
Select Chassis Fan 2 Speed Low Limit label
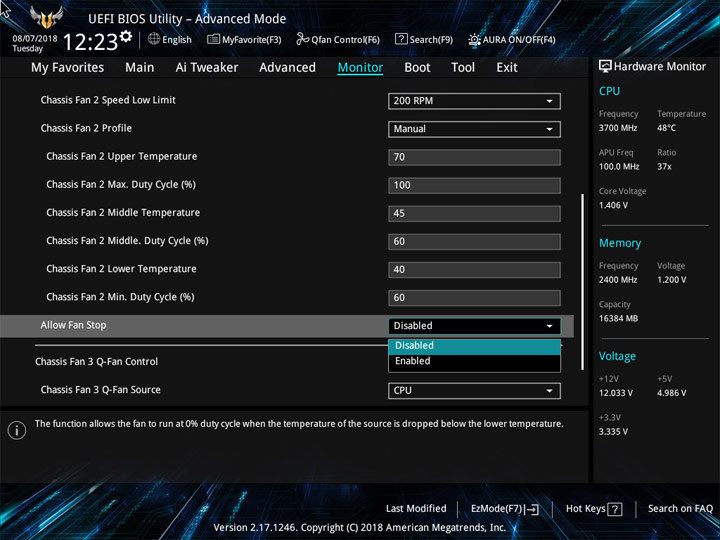pos(108,100)
